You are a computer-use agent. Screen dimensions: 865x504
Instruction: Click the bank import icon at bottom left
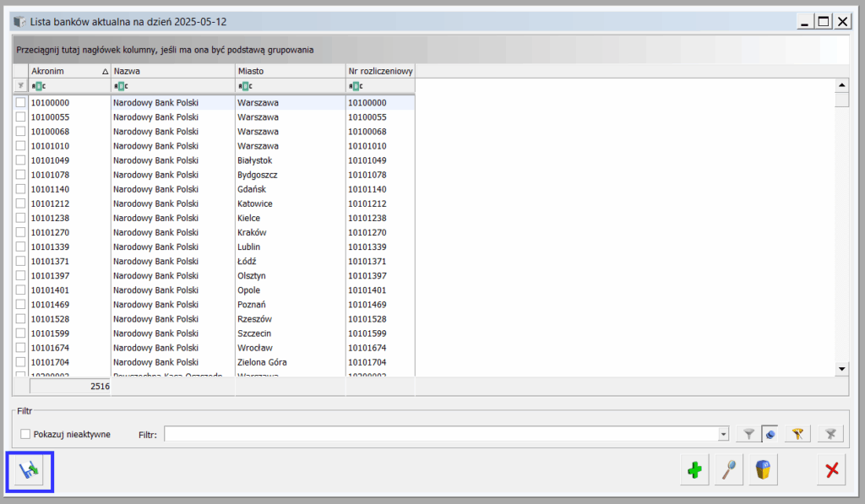point(30,471)
